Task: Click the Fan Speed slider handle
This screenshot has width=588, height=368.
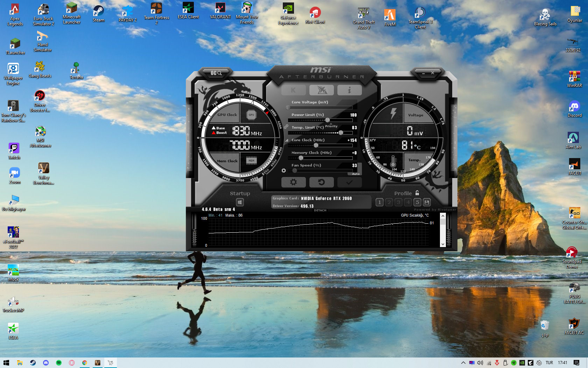Action: tap(295, 171)
